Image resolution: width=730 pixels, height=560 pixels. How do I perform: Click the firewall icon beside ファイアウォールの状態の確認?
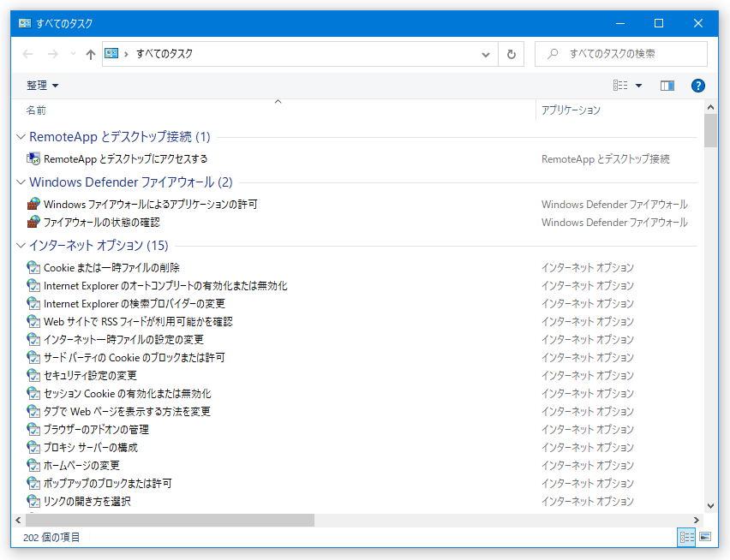point(33,223)
